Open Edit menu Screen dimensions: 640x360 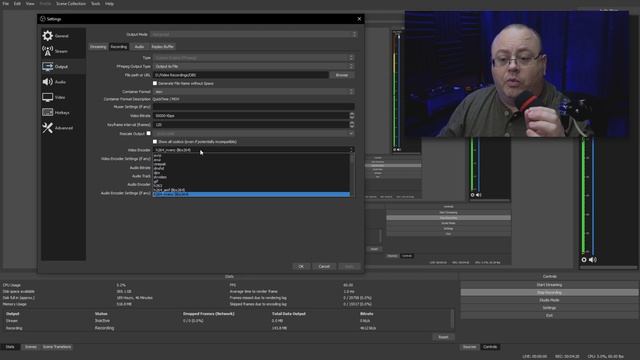click(x=17, y=4)
